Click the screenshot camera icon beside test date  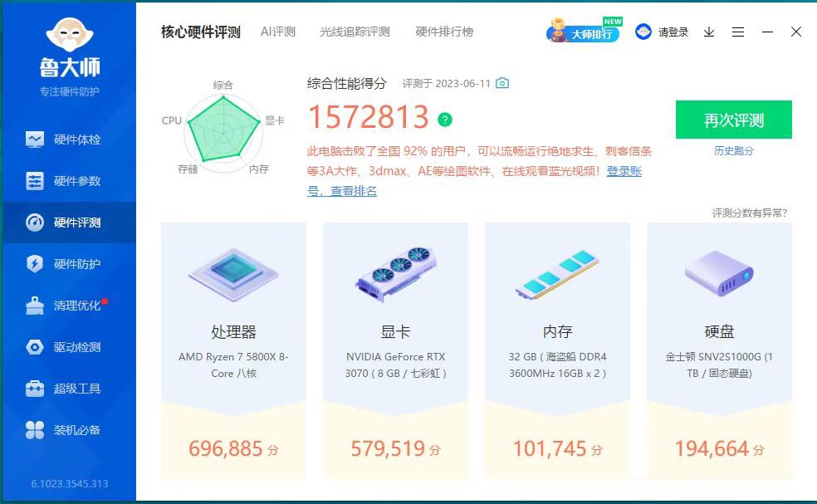click(502, 83)
